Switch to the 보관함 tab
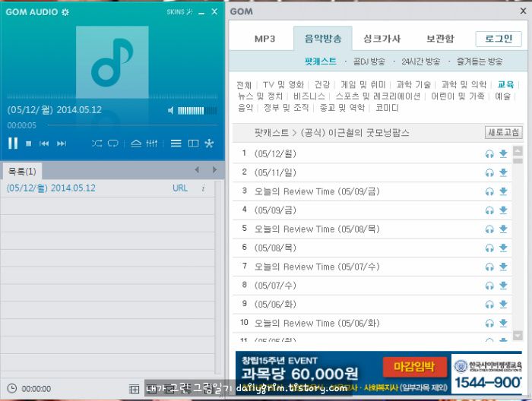The width and height of the screenshot is (532, 401). tap(440, 39)
